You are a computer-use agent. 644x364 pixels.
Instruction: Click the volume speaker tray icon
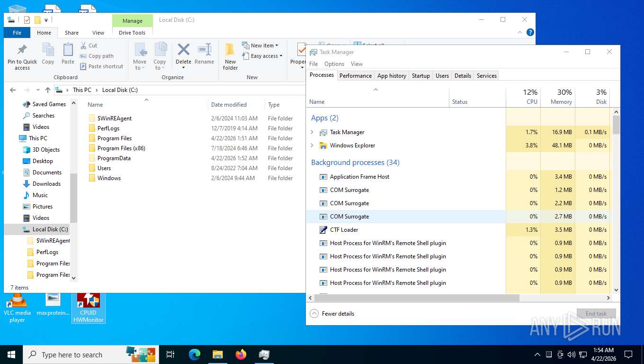pos(571,355)
